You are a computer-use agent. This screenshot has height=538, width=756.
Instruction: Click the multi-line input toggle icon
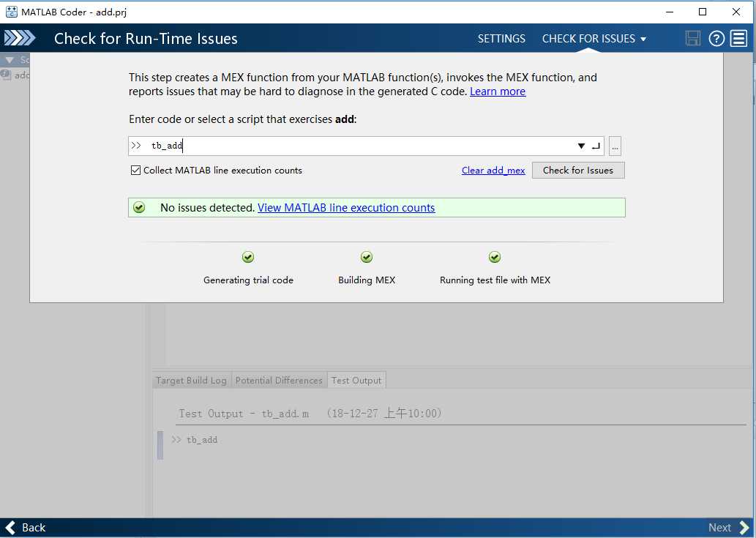coord(596,146)
